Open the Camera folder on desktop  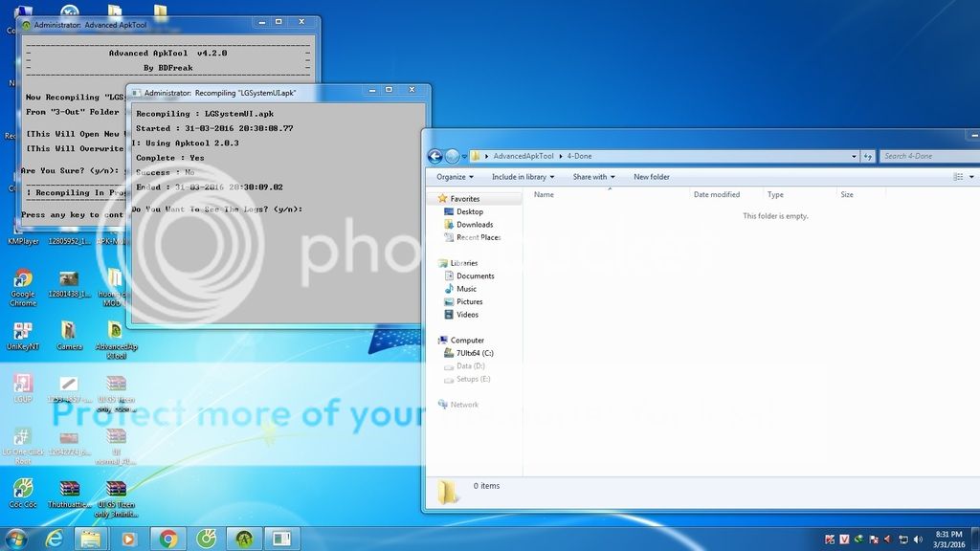pos(69,336)
